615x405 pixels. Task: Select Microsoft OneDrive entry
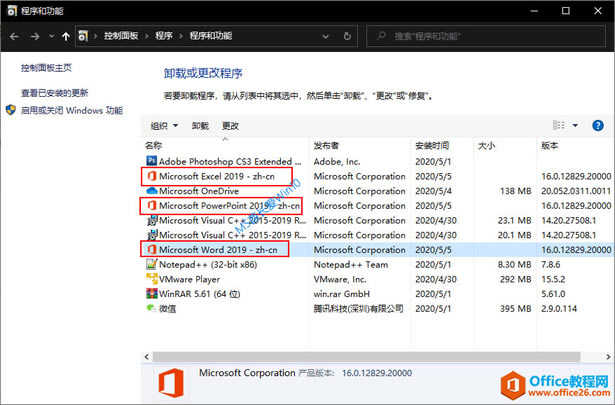(x=199, y=191)
